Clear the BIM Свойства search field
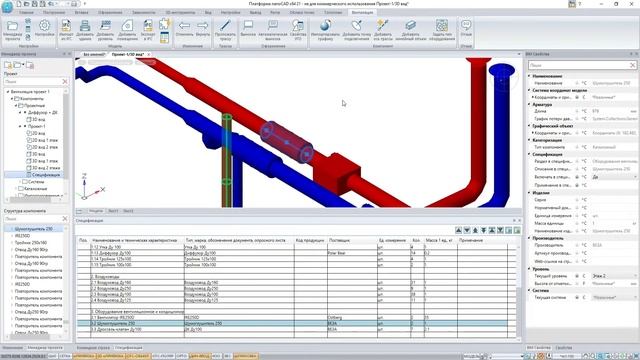Image resolution: width=640 pixels, height=360 pixels. coord(632,65)
